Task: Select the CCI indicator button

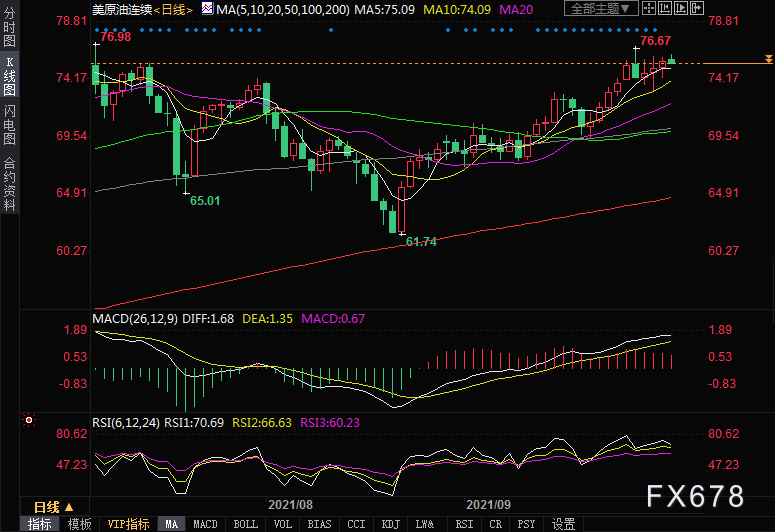Action: pos(356,524)
